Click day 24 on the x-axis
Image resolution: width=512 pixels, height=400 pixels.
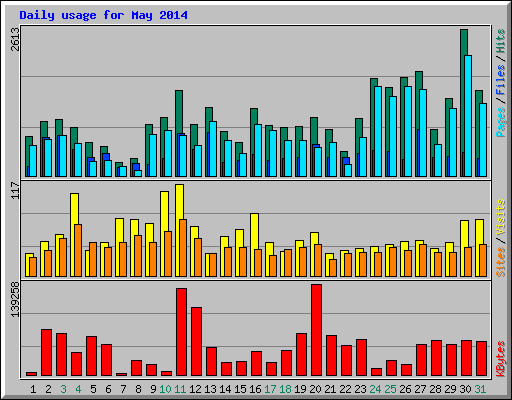(375, 389)
